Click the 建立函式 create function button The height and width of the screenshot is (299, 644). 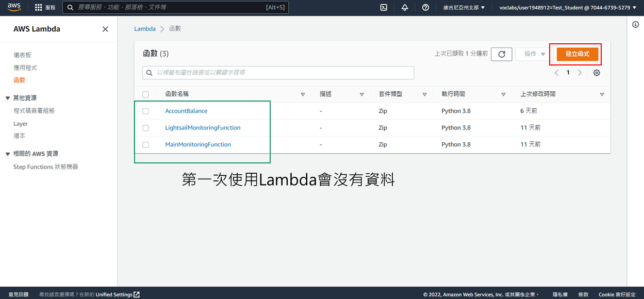pos(577,54)
